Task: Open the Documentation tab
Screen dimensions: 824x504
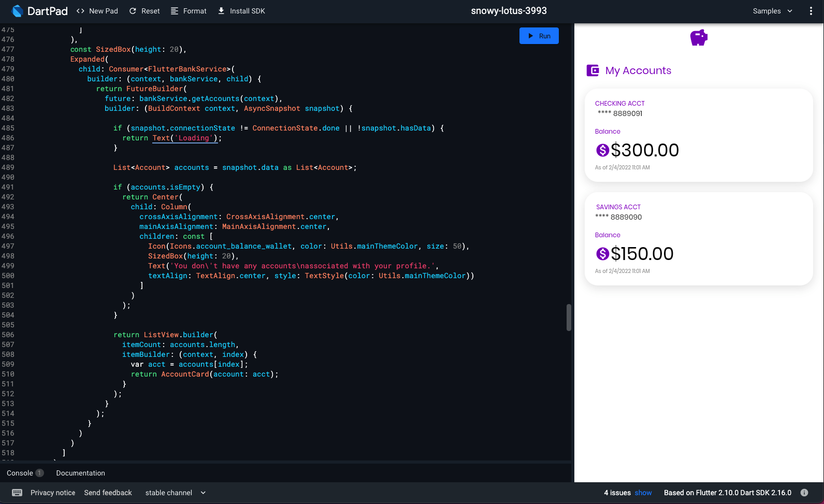Action: click(80, 473)
